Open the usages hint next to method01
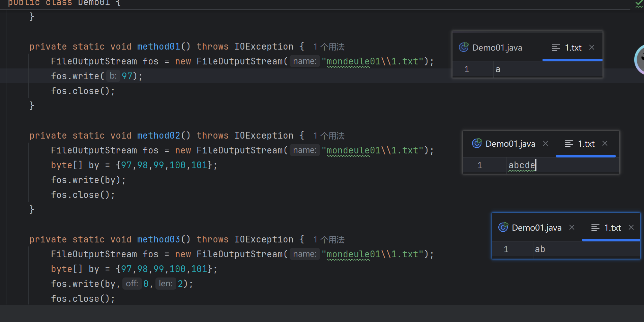Image resolution: width=644 pixels, height=322 pixels. pos(329,47)
